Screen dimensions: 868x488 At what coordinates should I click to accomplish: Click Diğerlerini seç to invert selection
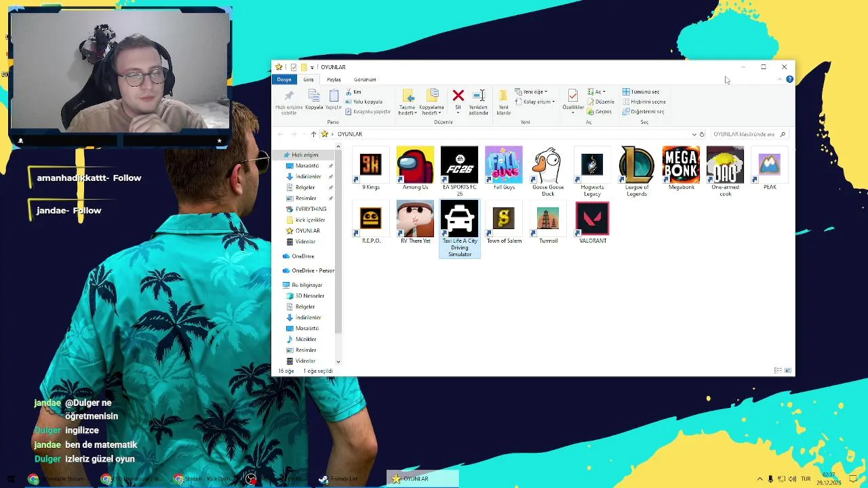[x=644, y=112]
